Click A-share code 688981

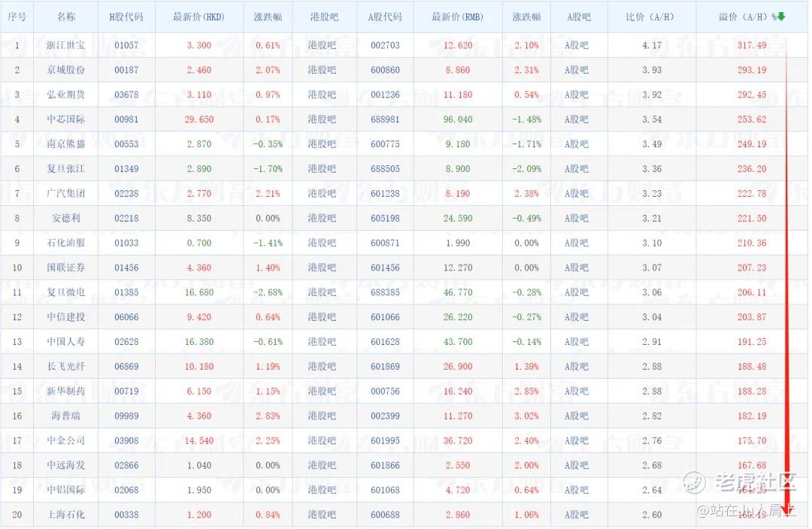click(385, 119)
